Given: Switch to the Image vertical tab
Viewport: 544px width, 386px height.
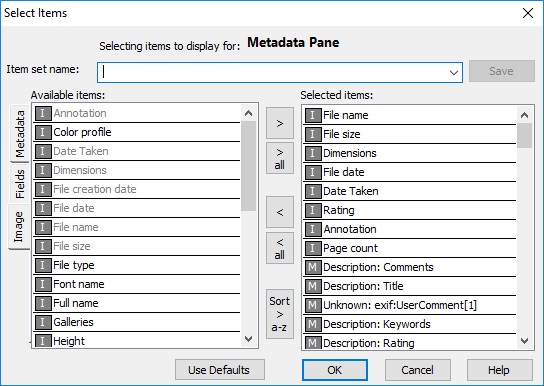Looking at the screenshot, I should pyautogui.click(x=19, y=226).
